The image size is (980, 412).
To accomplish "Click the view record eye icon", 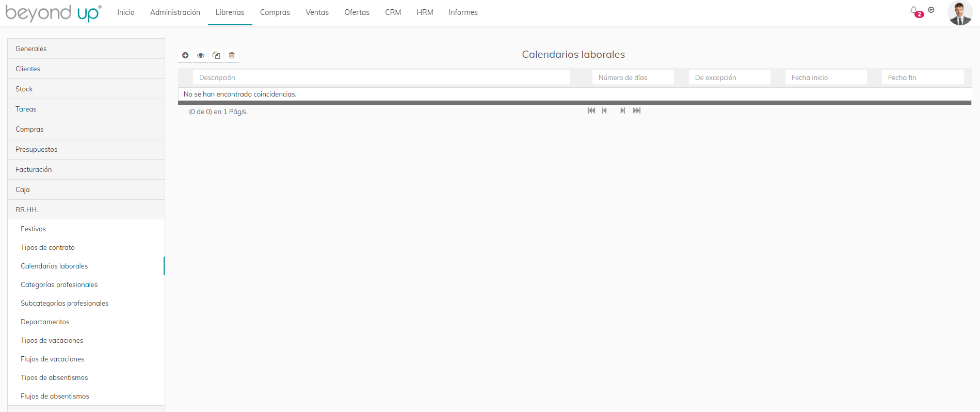I will pyautogui.click(x=201, y=55).
